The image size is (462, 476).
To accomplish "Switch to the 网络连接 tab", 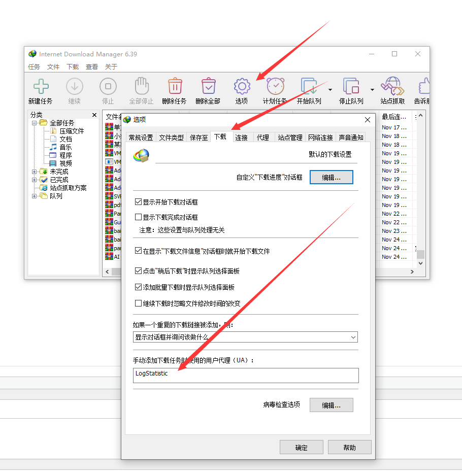I will coord(320,138).
